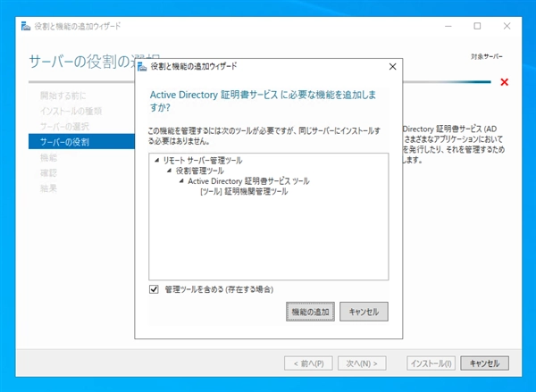Click the dialog title bar wizard icon
Image resolution: width=536 pixels, height=392 pixels.
coord(142,66)
